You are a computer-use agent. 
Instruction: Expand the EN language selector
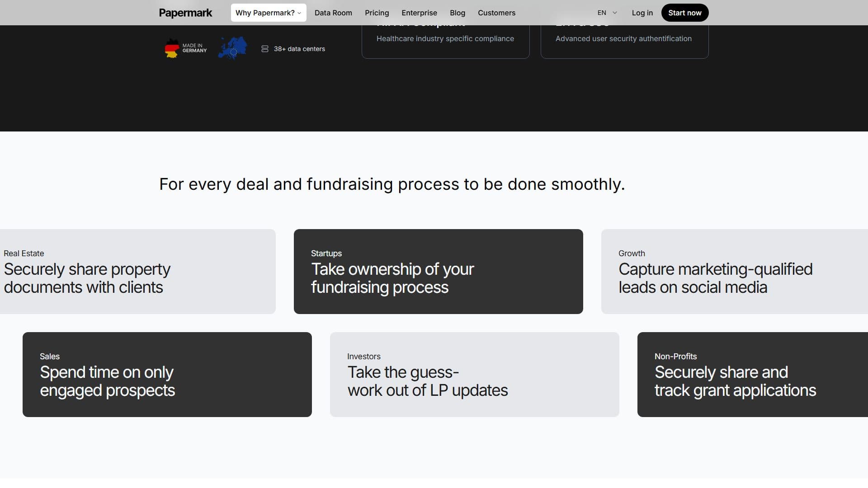click(x=607, y=13)
